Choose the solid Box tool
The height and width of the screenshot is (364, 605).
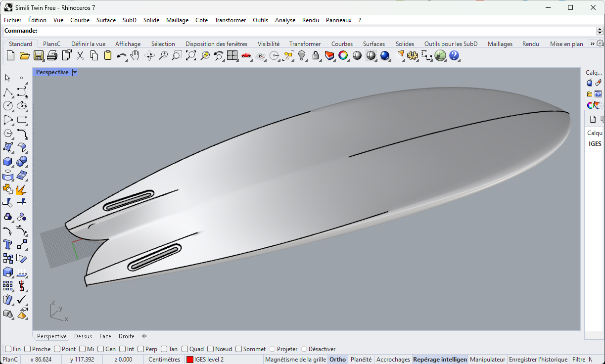(x=8, y=161)
